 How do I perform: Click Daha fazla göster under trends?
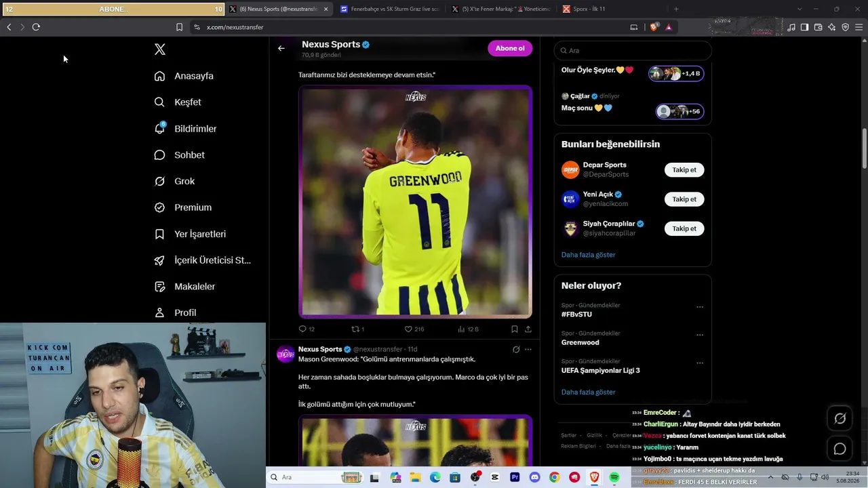[589, 392]
